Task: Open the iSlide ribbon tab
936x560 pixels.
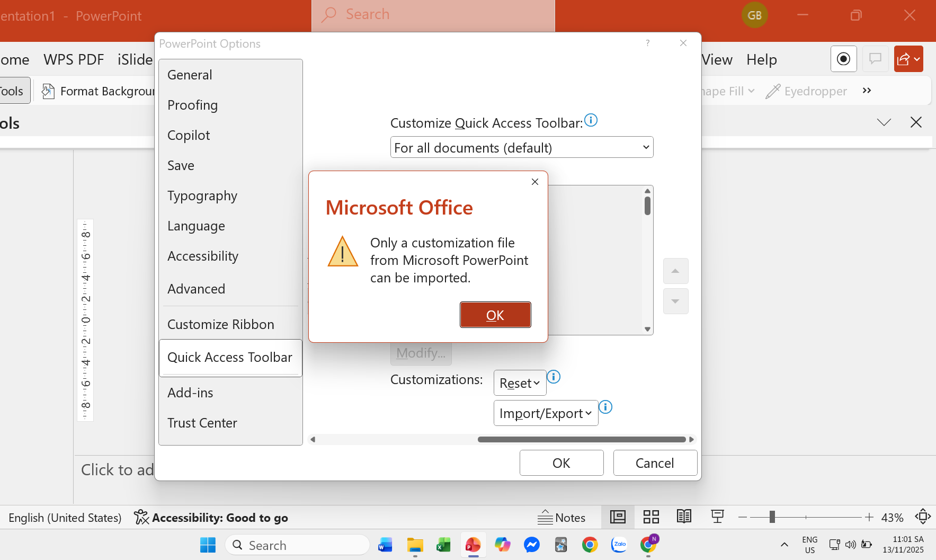Action: (135, 59)
